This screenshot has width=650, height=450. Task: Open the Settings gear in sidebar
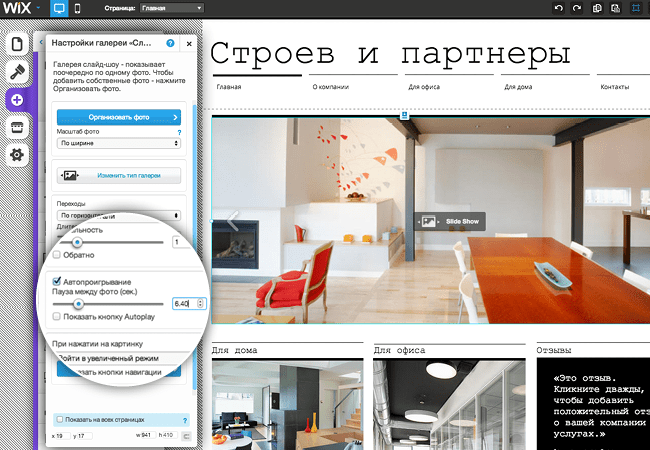click(x=17, y=155)
